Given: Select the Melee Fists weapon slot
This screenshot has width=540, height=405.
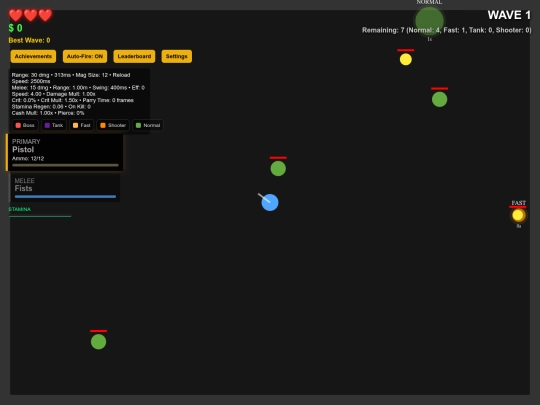Looking at the screenshot, I should click(x=64, y=187).
